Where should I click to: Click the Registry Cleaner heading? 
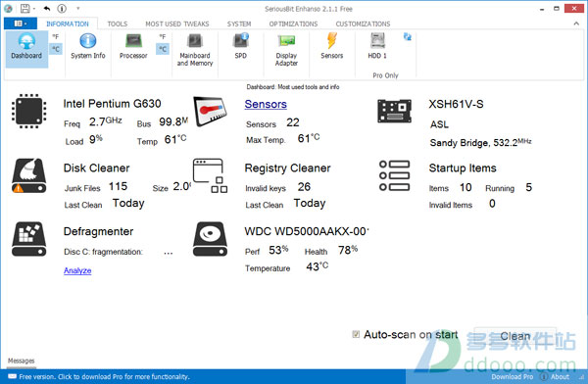tap(287, 168)
